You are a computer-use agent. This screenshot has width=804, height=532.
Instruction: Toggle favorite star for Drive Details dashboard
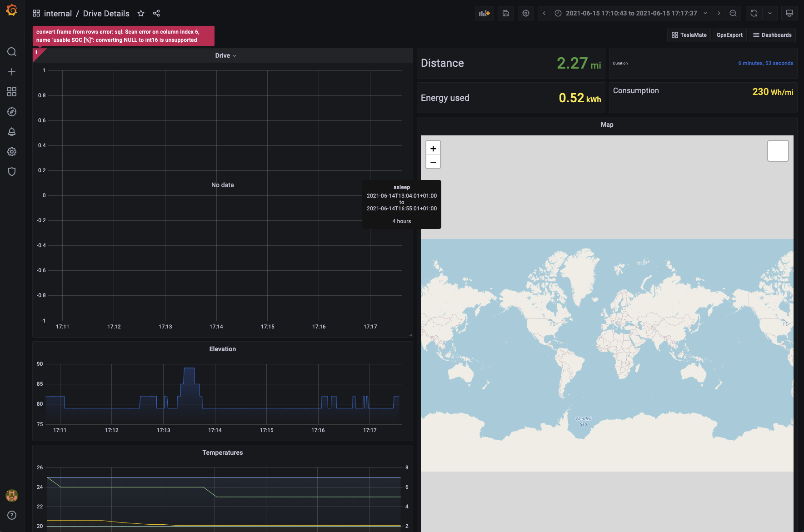tap(141, 13)
